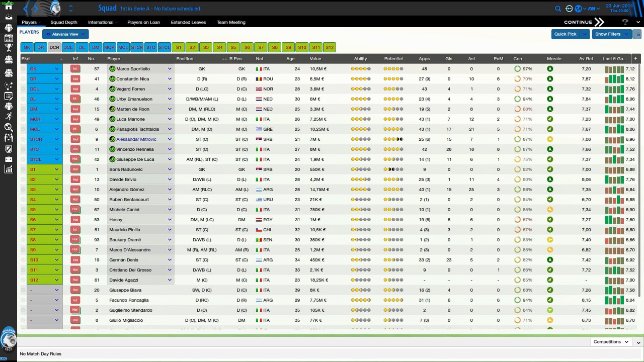Select the S12 substitute slot button
Viewport: 644px width, 362px height.
click(x=329, y=47)
